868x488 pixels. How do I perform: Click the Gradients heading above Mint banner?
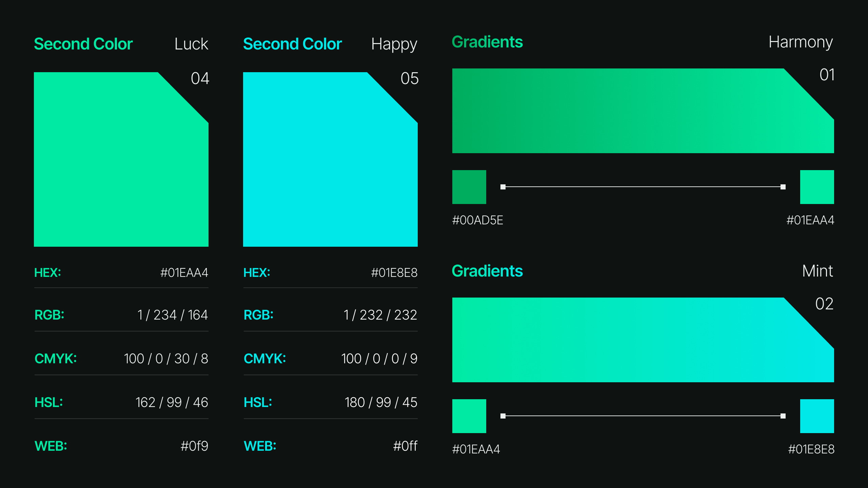click(x=487, y=271)
